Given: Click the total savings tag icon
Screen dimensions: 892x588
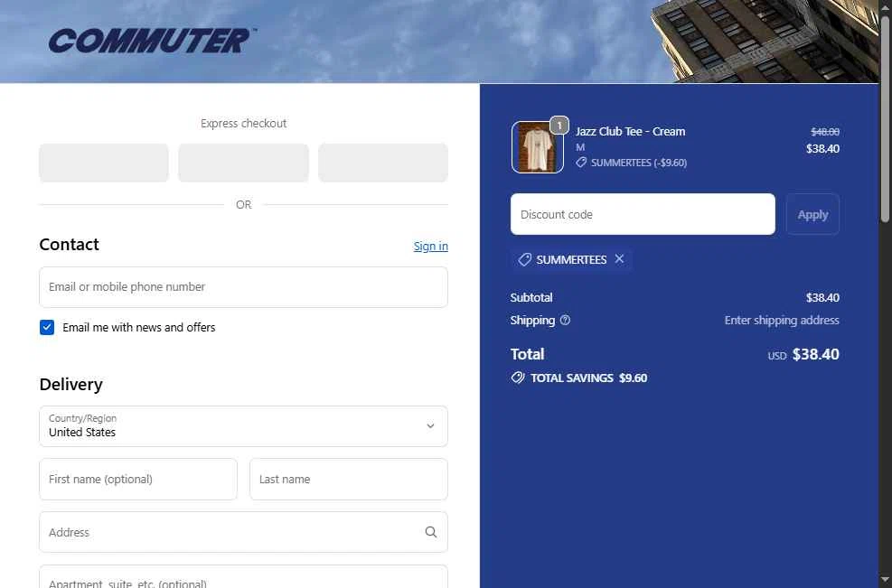Looking at the screenshot, I should pyautogui.click(x=518, y=378).
